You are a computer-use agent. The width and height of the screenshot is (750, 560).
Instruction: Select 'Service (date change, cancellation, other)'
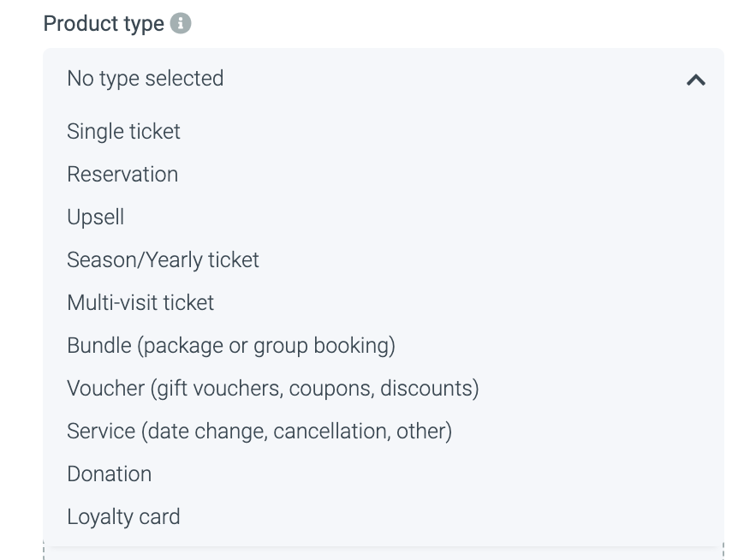(259, 432)
